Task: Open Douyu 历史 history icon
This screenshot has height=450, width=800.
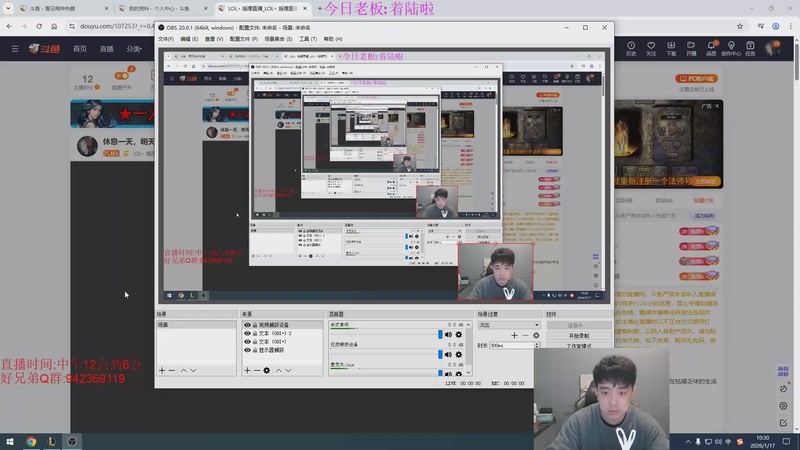Action: (x=631, y=48)
